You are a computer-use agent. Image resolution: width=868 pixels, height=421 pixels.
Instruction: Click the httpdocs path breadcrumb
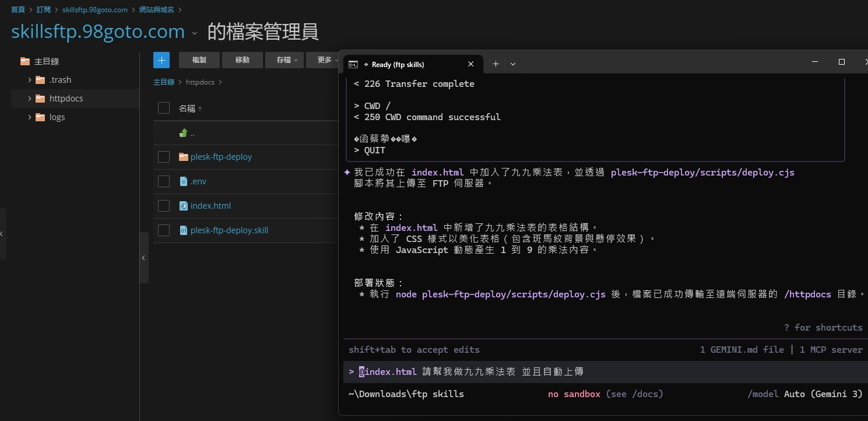click(x=200, y=82)
